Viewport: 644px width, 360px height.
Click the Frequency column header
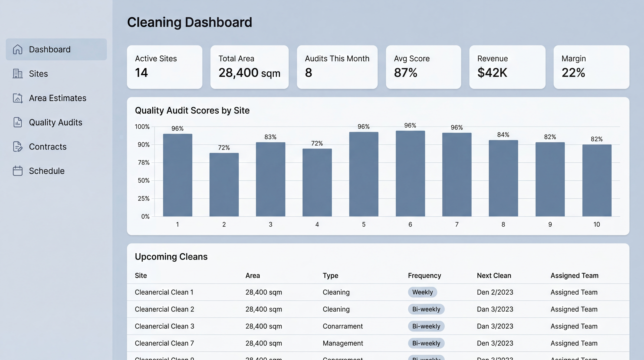coord(424,275)
